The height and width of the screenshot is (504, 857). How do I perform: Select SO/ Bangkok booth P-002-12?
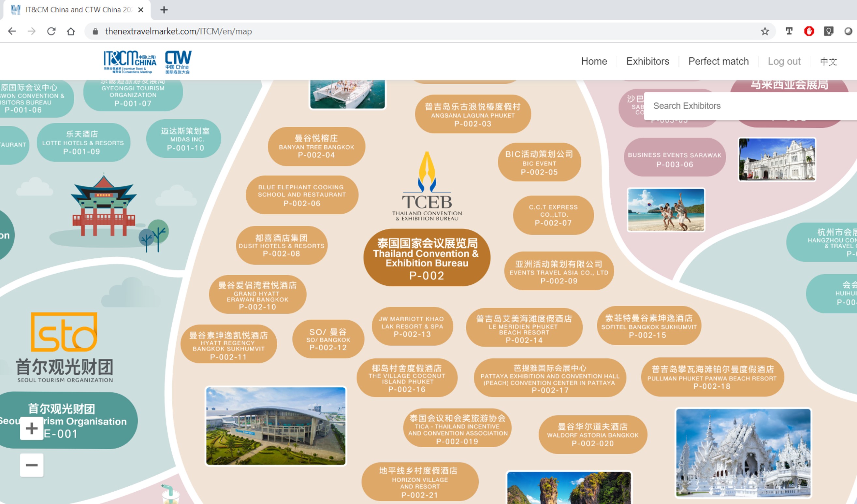pyautogui.click(x=328, y=339)
